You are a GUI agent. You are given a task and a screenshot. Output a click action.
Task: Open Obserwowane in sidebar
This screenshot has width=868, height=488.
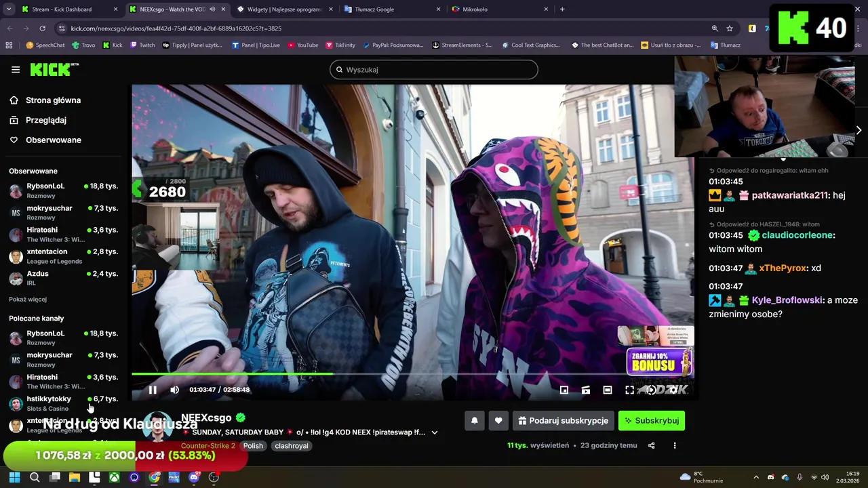point(45,140)
